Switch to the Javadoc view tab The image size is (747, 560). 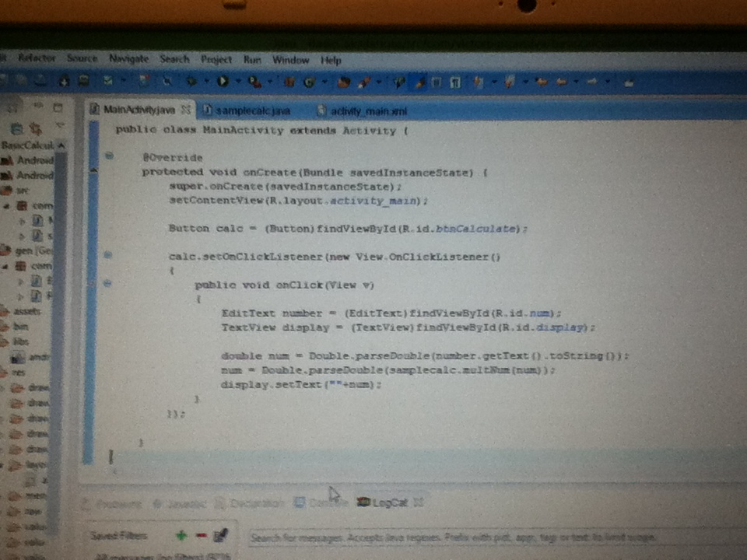click(180, 503)
